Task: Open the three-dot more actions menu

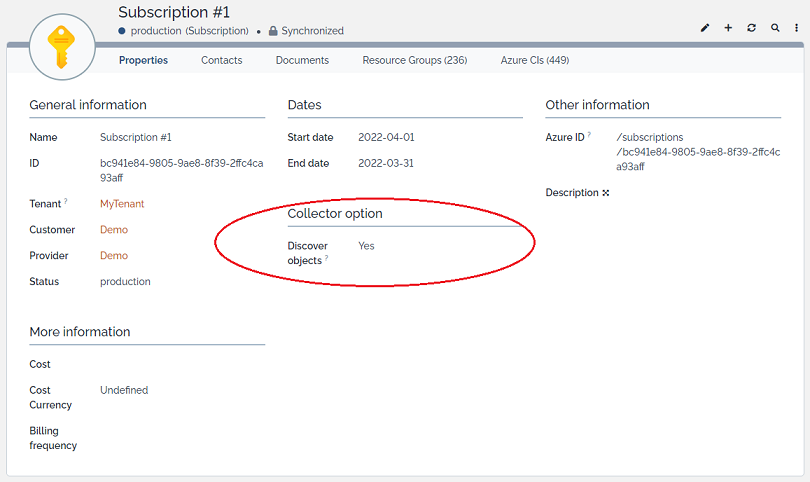Action: [797, 28]
